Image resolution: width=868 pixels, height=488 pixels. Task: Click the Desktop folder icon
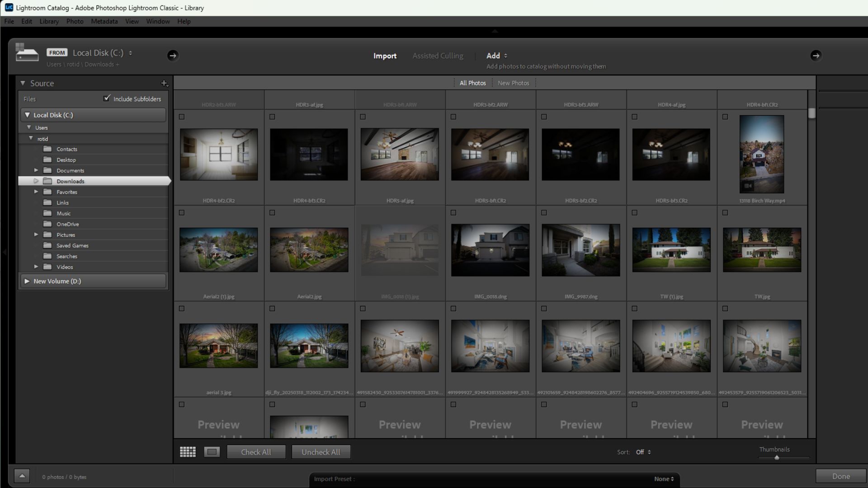click(x=47, y=160)
